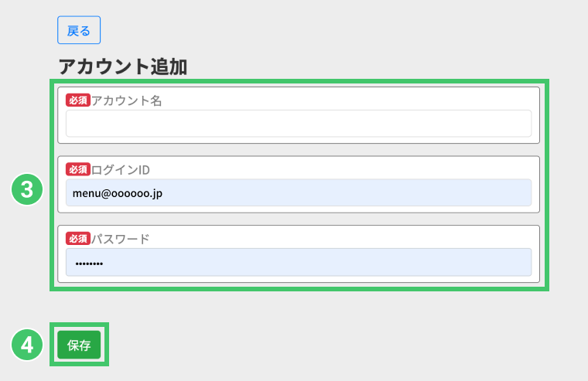Click the パスワード field label
588x381 pixels.
pyautogui.click(x=121, y=238)
